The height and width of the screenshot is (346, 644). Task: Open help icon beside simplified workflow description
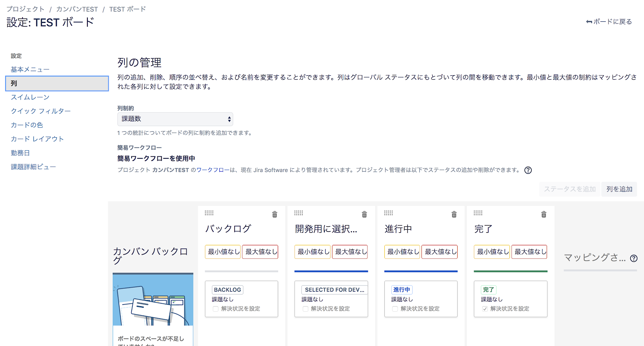coord(528,170)
